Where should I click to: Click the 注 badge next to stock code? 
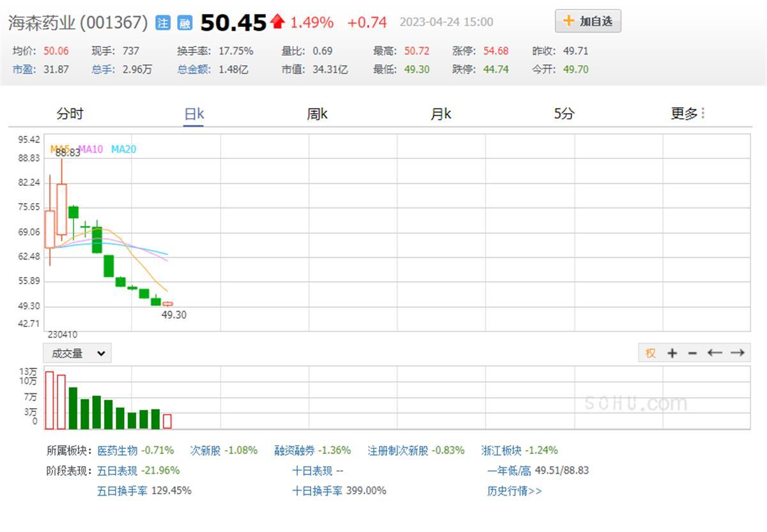[x=163, y=24]
